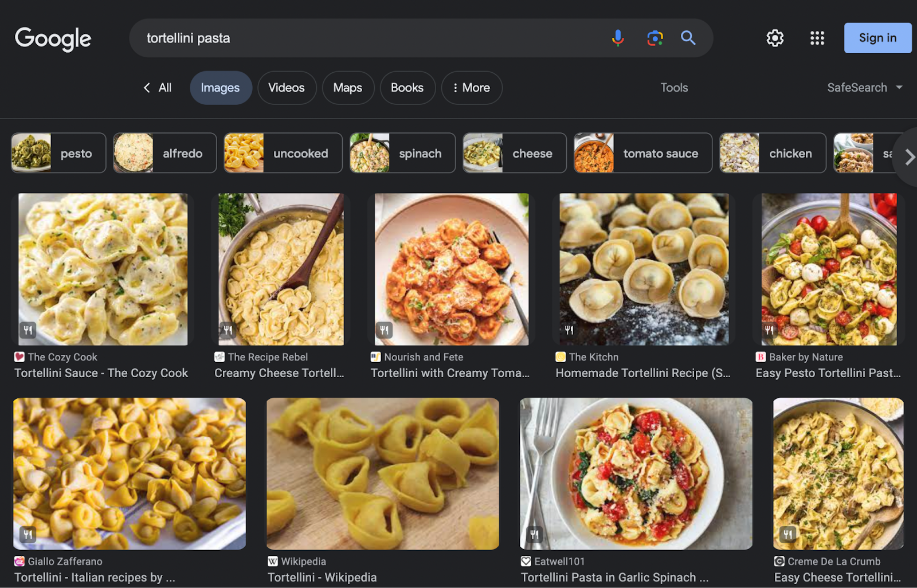Switch to the All results tab
This screenshot has width=917, height=588.
click(x=165, y=88)
